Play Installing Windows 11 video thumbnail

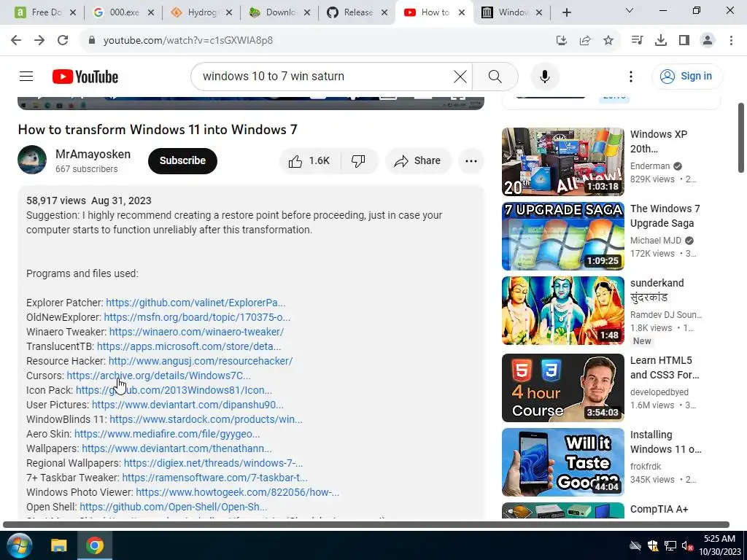tap(562, 462)
